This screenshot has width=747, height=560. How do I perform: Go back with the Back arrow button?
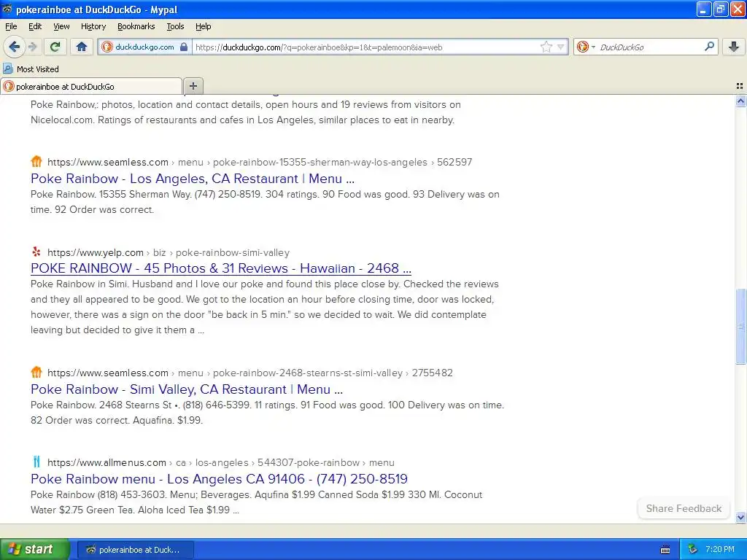[14, 47]
